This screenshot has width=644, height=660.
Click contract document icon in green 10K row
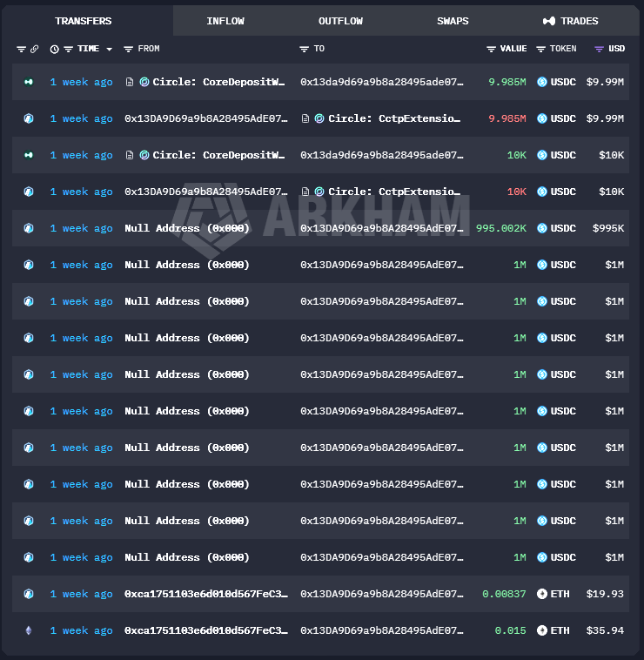[x=130, y=155]
